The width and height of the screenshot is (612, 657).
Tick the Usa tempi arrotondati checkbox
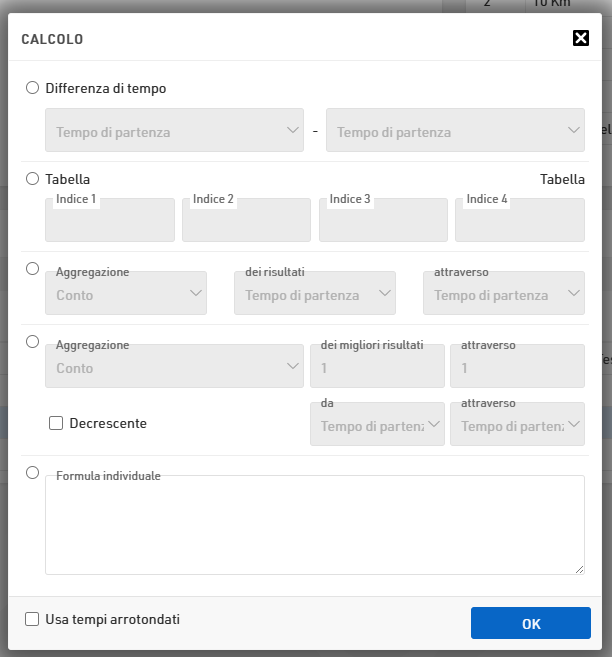click(x=32, y=620)
